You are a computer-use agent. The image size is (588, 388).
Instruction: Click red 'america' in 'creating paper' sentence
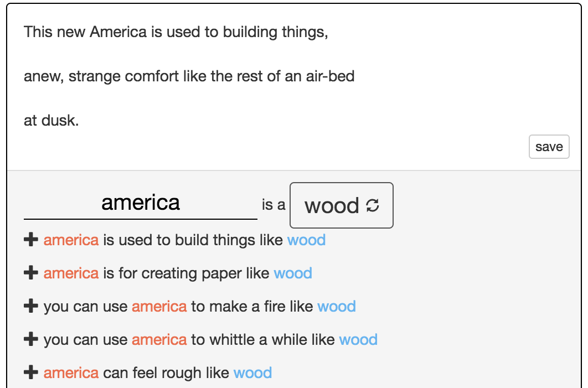[x=71, y=273]
